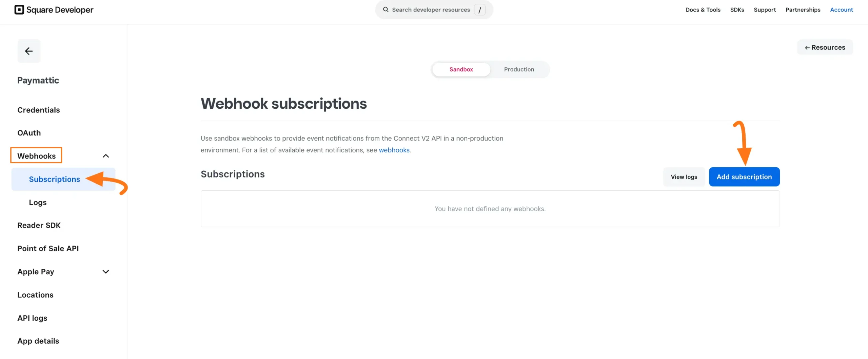
Task: Click the View logs button
Action: tap(684, 176)
